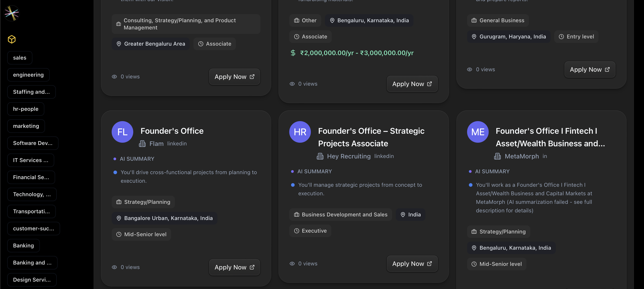
Task: Click linkedin source label next to Hey Recruiting
Action: [x=384, y=156]
